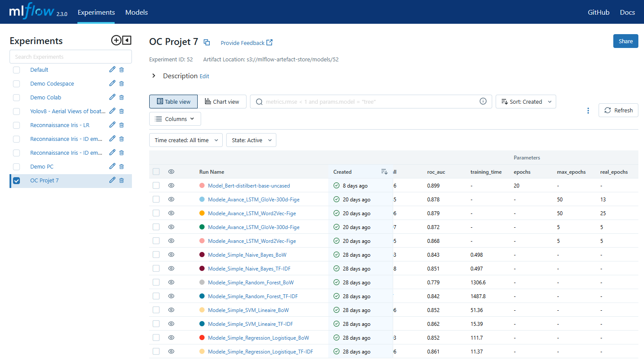
Task: Click the Description Edit link
Action: (204, 76)
